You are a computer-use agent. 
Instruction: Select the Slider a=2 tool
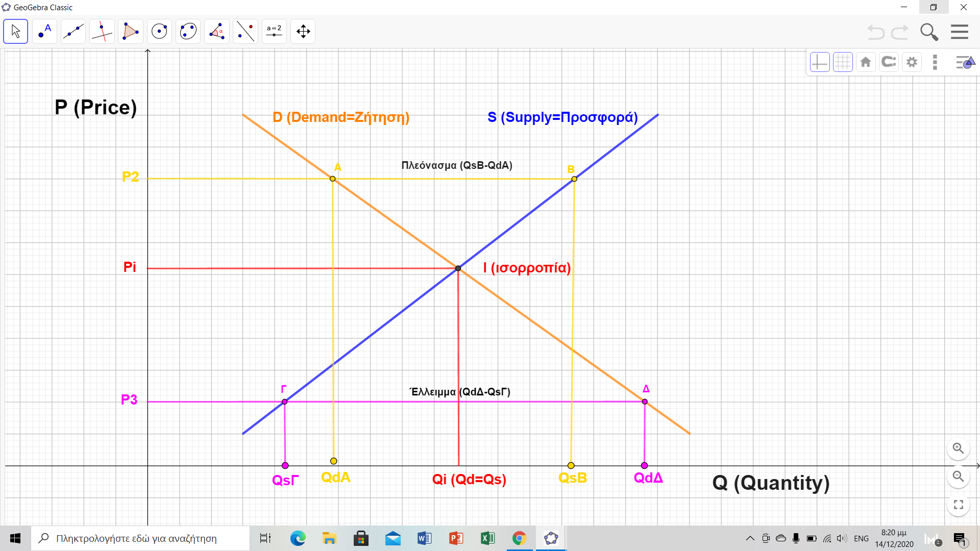click(x=274, y=32)
